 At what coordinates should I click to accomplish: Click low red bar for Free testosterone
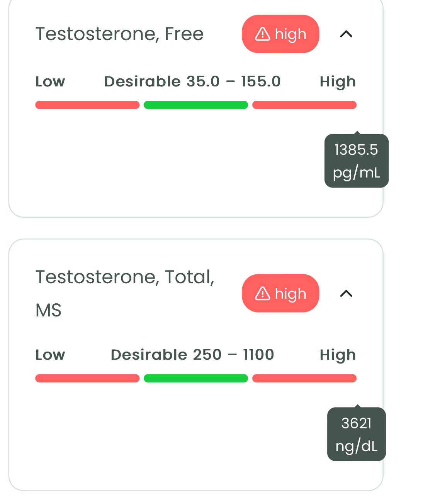[x=87, y=105]
